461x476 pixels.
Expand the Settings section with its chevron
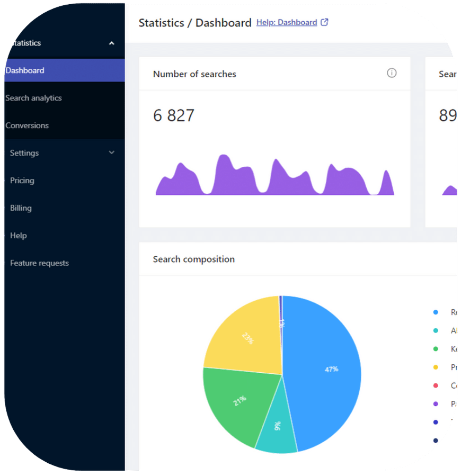point(111,152)
